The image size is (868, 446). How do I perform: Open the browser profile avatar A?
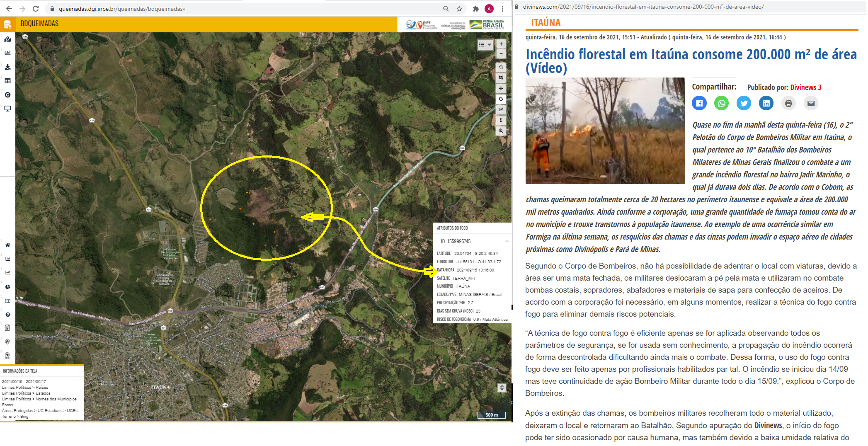pos(489,9)
